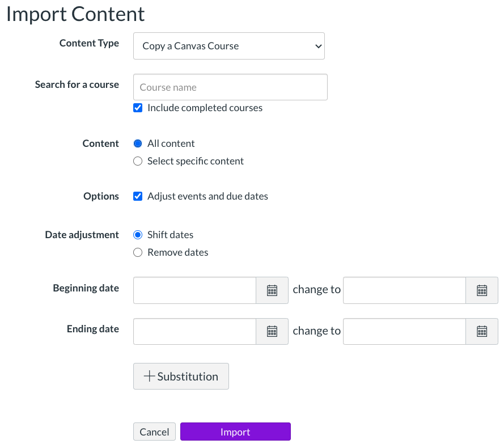The height and width of the screenshot is (444, 504).
Task: Focus the Ending date change-to field
Action: [x=404, y=331]
